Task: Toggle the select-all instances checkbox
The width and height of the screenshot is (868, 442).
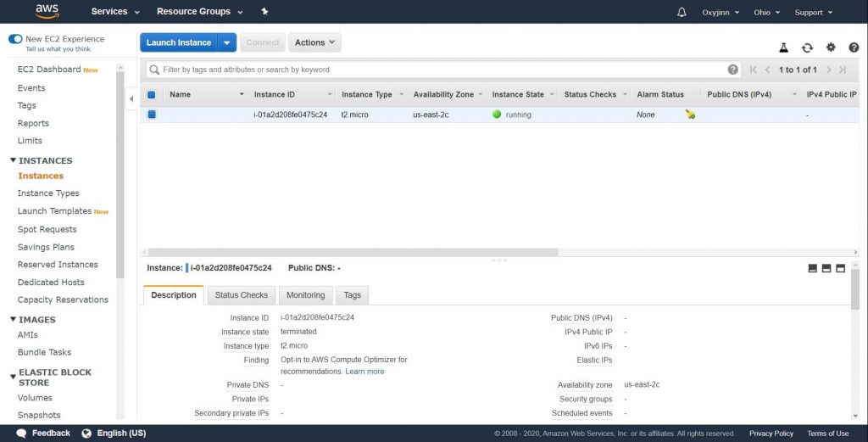Action: [151, 95]
